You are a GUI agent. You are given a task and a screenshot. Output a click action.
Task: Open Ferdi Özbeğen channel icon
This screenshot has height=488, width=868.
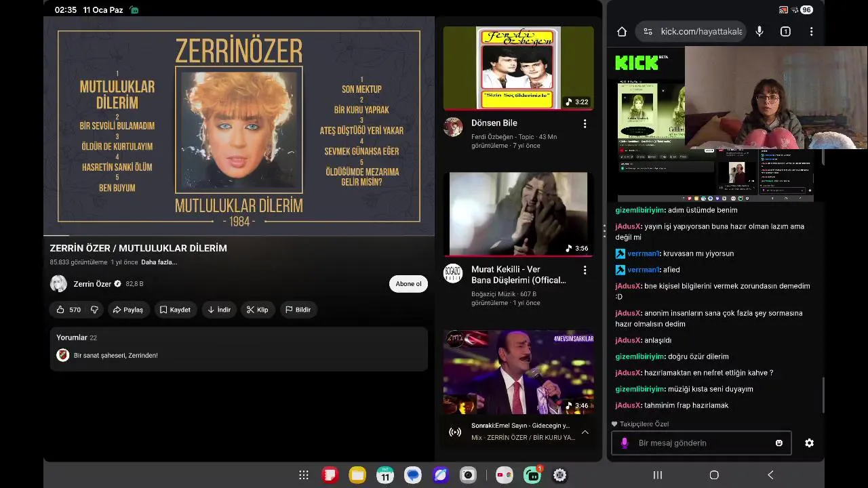[x=453, y=127]
